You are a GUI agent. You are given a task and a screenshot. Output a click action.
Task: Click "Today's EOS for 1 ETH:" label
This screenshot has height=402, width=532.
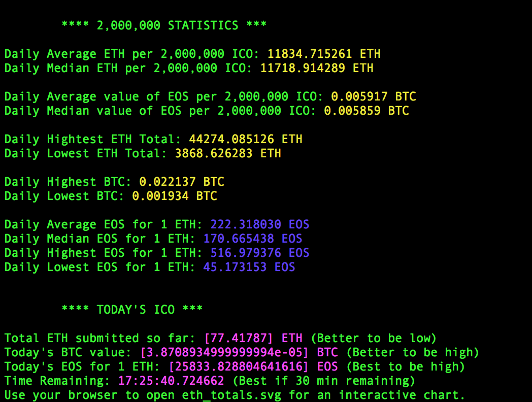click(82, 366)
